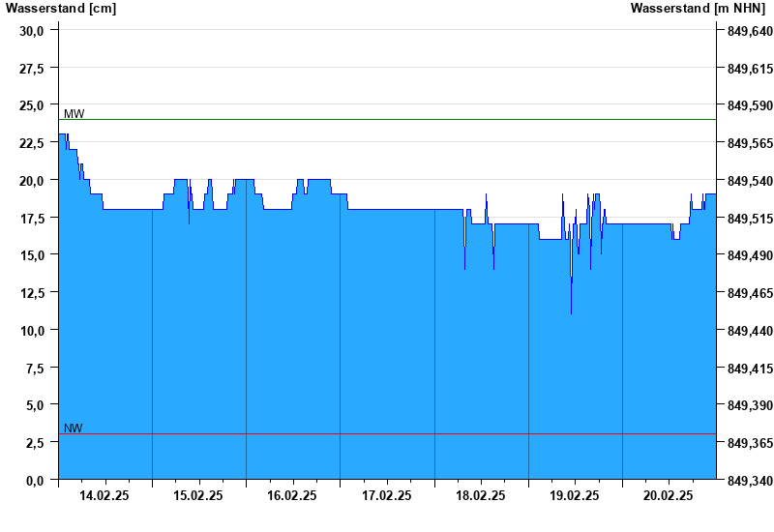The height and width of the screenshot is (532, 774).
Task: Click the Wasserstand [cm] axis title
Action: (61, 8)
